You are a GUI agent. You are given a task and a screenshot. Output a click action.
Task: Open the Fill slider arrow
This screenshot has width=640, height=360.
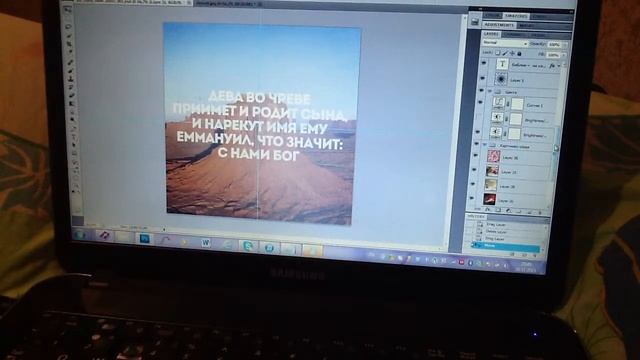click(564, 55)
